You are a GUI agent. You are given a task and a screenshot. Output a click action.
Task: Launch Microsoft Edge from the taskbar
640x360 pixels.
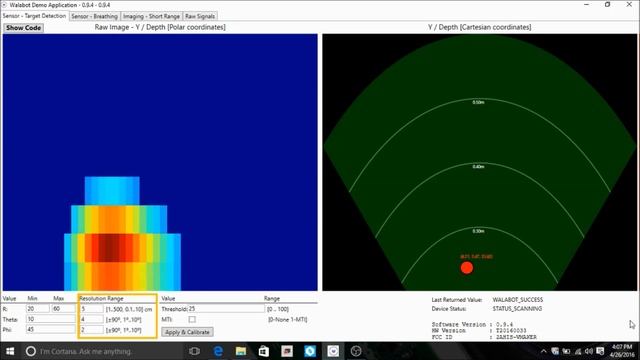[x=218, y=351]
